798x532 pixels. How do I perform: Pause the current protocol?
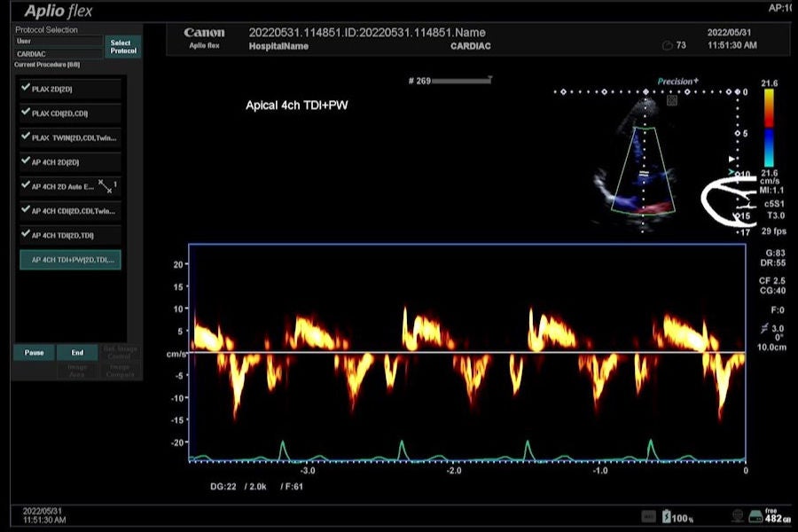coord(34,352)
